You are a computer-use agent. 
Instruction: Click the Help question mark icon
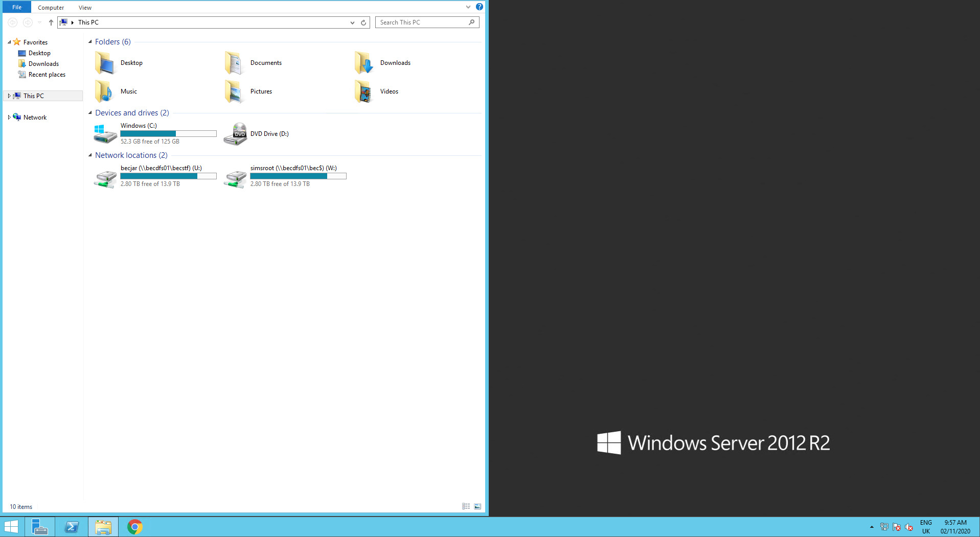[x=479, y=7]
